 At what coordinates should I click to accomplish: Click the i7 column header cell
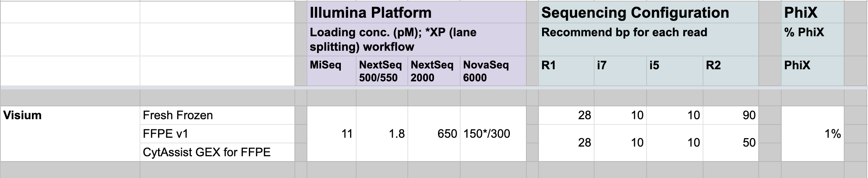point(620,71)
